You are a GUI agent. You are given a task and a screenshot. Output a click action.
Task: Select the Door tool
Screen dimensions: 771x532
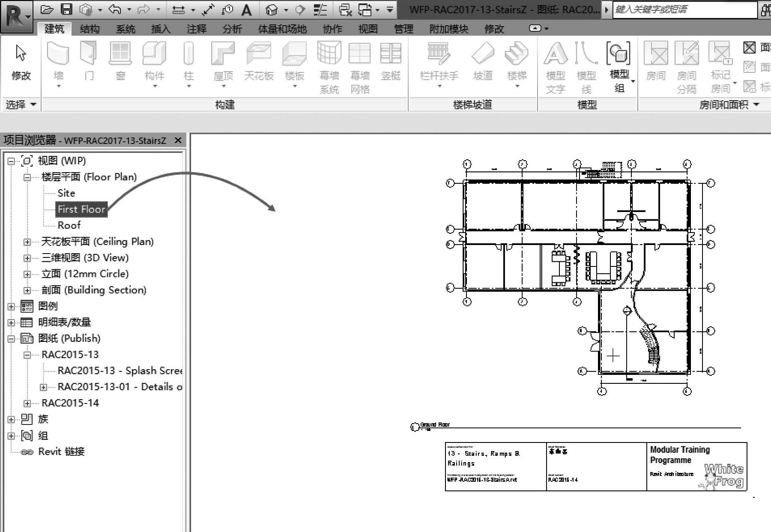point(89,60)
